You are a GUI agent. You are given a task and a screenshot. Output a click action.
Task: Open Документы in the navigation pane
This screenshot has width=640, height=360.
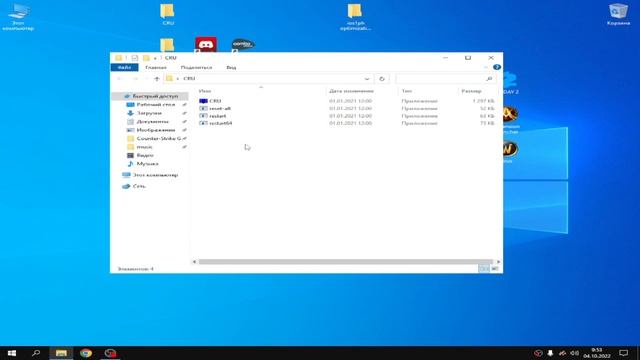click(152, 122)
